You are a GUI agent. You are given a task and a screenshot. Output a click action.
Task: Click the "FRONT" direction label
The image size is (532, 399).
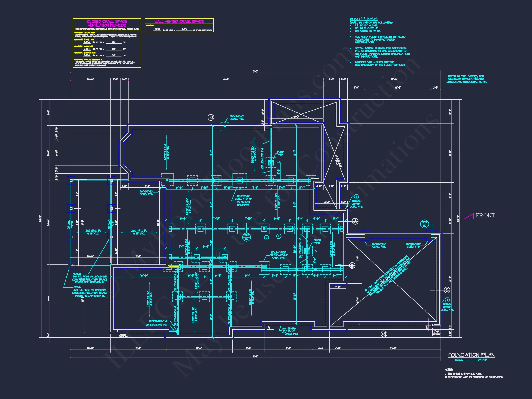point(485,216)
